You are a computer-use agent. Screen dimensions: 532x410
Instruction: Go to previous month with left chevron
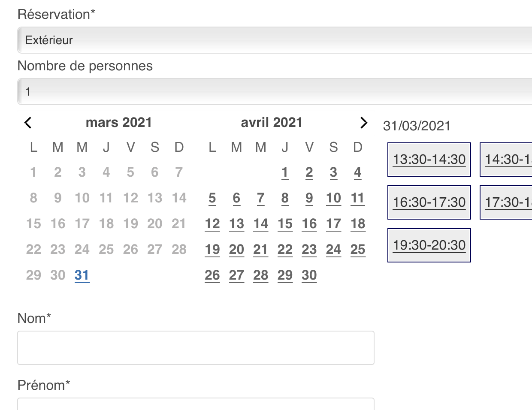[x=28, y=123]
